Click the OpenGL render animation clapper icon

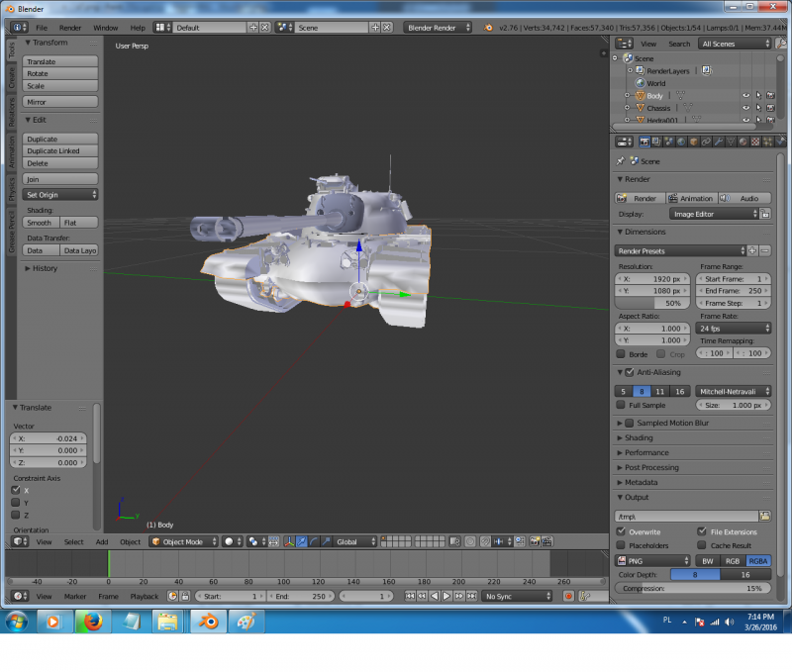click(x=547, y=541)
